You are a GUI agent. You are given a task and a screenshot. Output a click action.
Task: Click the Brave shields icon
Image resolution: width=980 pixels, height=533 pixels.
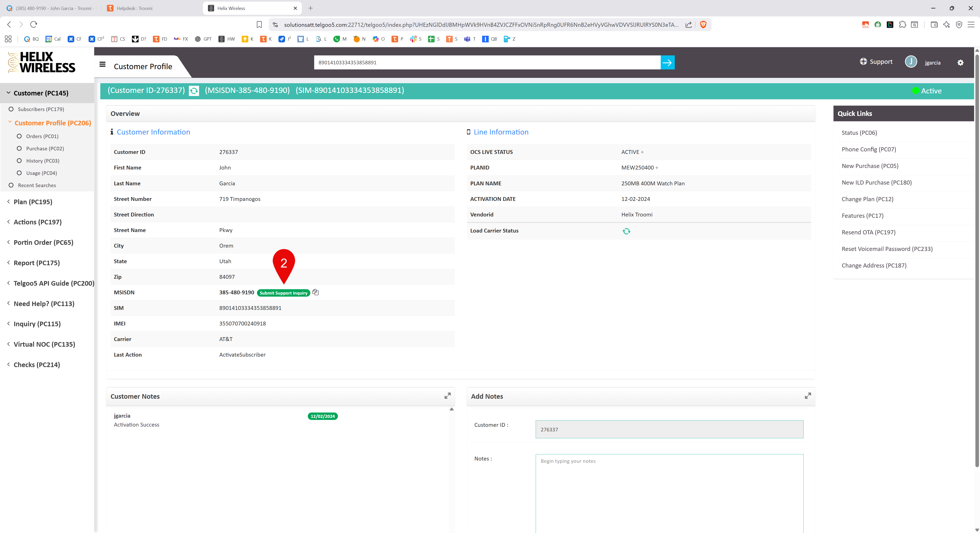click(x=703, y=25)
